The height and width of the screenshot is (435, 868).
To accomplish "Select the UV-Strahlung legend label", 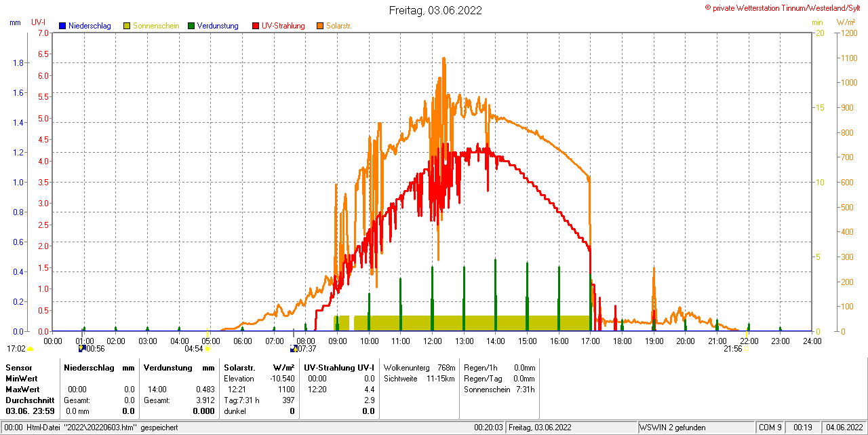I will (x=283, y=26).
